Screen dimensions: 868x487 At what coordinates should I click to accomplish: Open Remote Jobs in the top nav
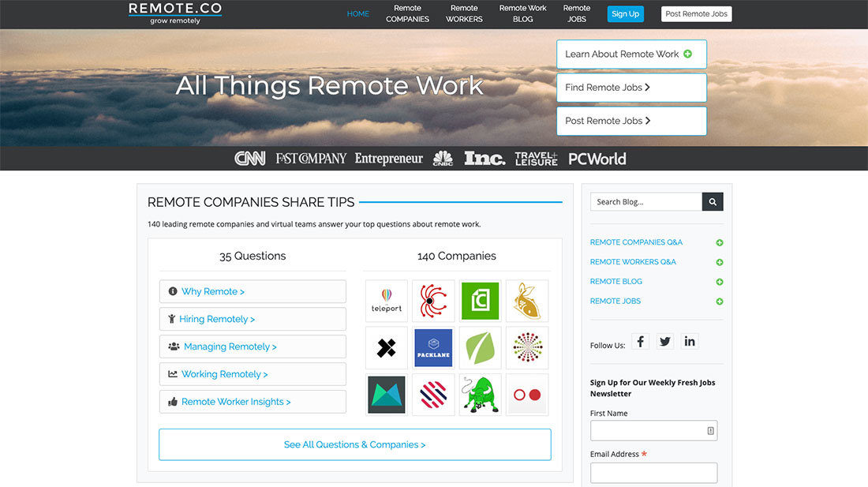576,14
